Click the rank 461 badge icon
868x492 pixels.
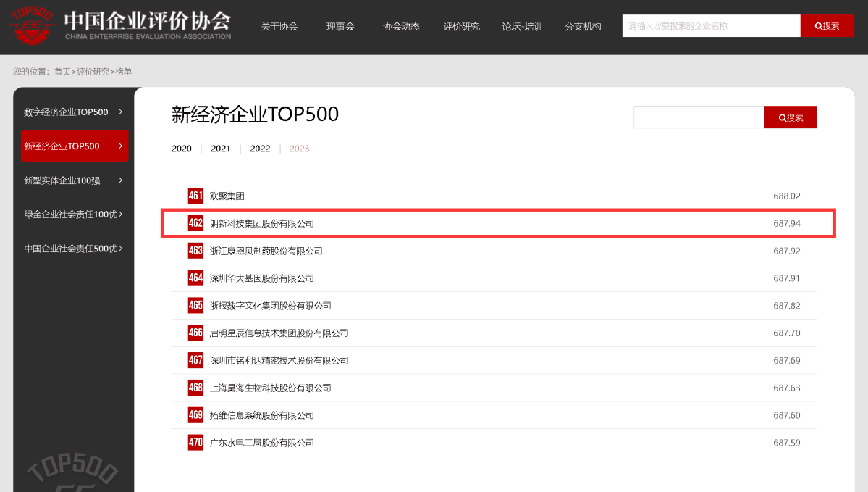[195, 196]
